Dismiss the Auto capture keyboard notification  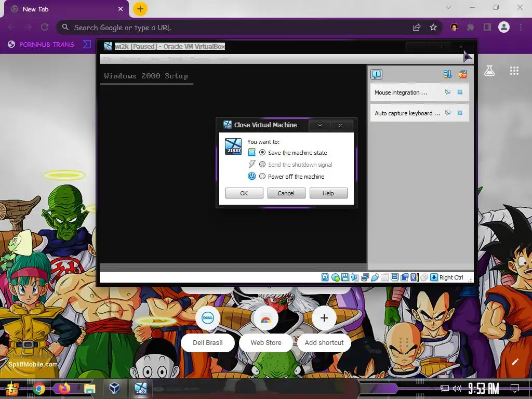(x=460, y=113)
